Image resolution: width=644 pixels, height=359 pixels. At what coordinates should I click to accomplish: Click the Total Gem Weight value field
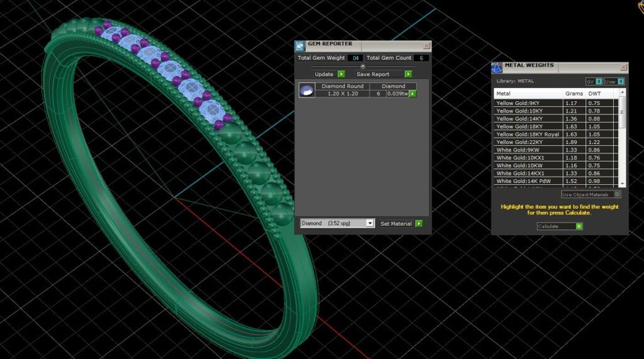[x=355, y=58]
